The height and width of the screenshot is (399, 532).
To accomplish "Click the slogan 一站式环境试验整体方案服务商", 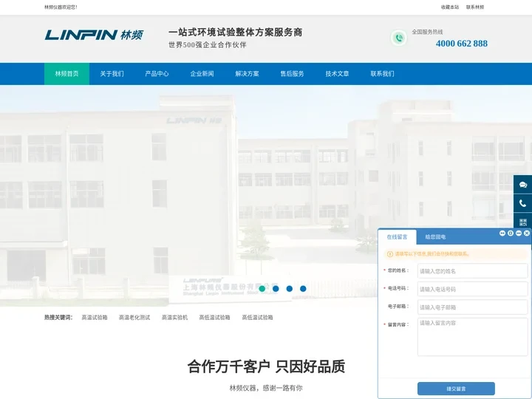I will tap(235, 33).
